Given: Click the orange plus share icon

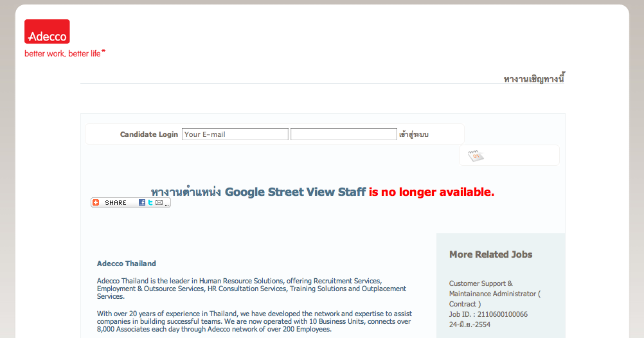Looking at the screenshot, I should (96, 202).
